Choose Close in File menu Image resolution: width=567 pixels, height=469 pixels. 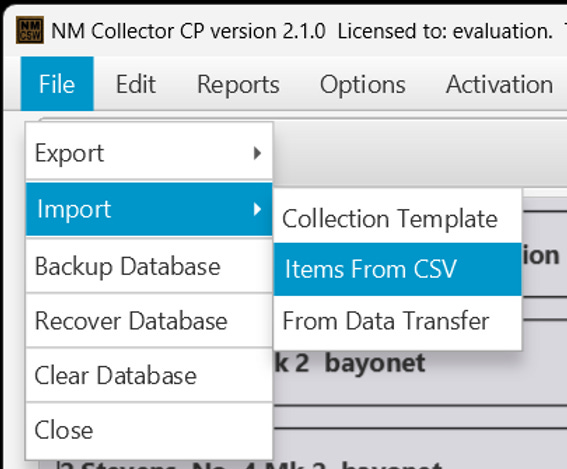pos(149,430)
